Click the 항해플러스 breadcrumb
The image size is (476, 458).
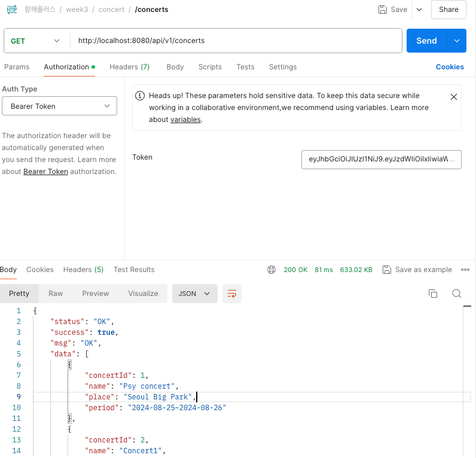coord(40,10)
